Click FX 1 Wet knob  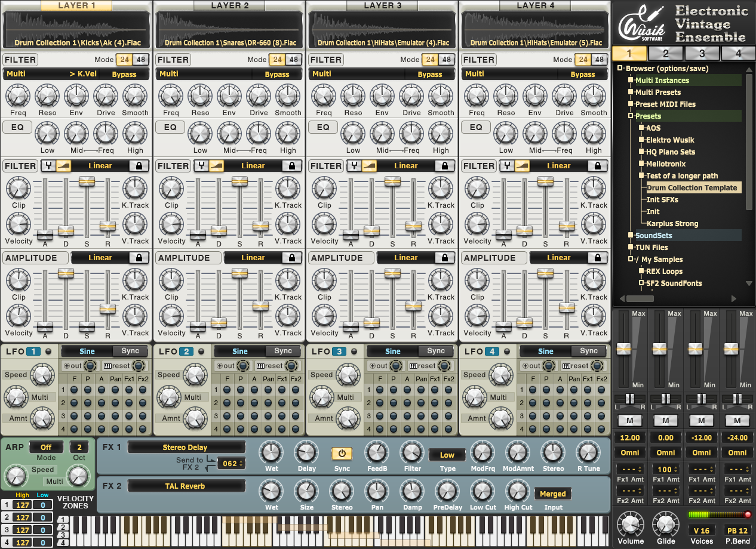[271, 453]
